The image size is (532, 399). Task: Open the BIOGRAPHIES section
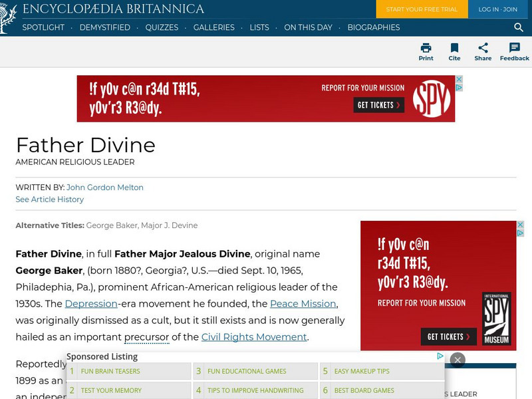tap(375, 28)
